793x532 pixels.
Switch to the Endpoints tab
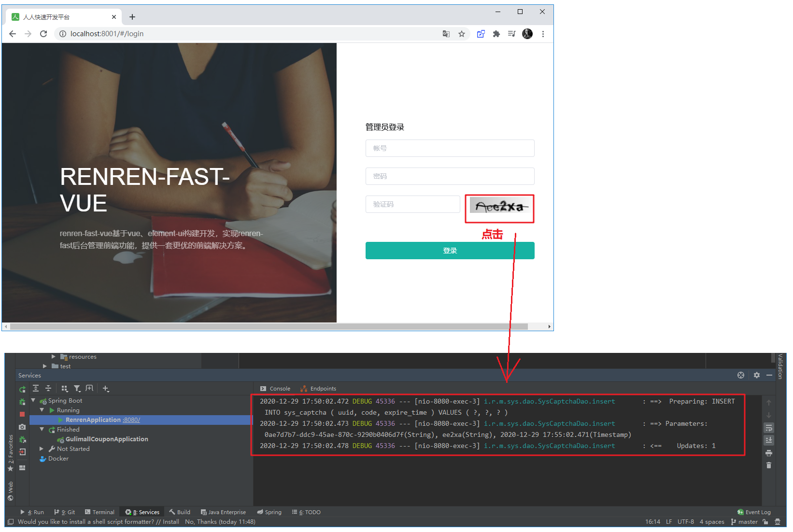coord(318,389)
